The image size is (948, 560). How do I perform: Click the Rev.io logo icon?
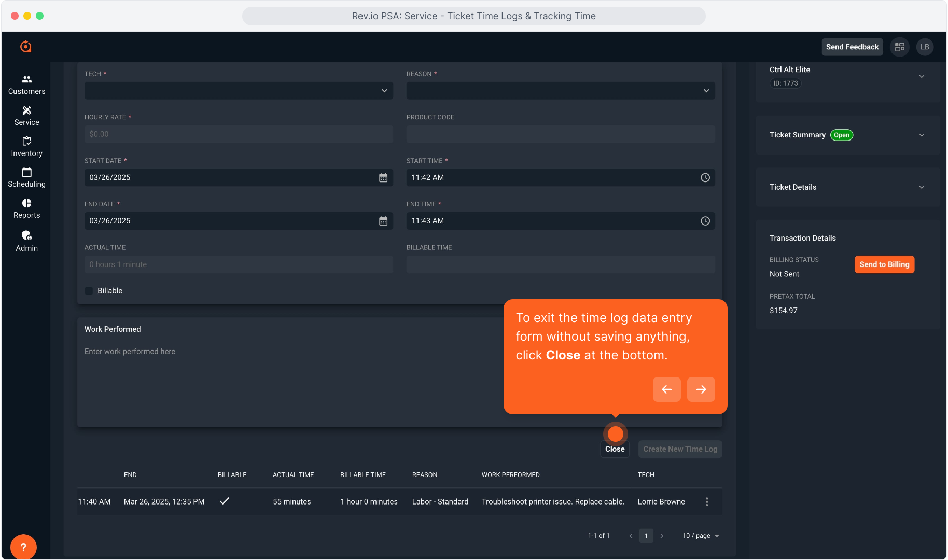[x=26, y=47]
